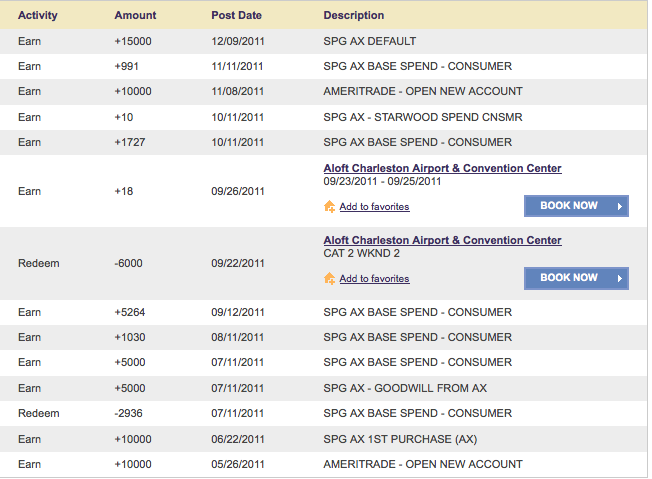Select the SPG AX DEFAULT row
Image resolution: width=652 pixels, height=479 pixels.
point(324,41)
